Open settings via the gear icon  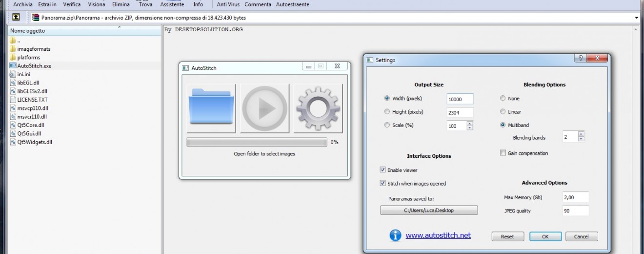click(x=318, y=108)
